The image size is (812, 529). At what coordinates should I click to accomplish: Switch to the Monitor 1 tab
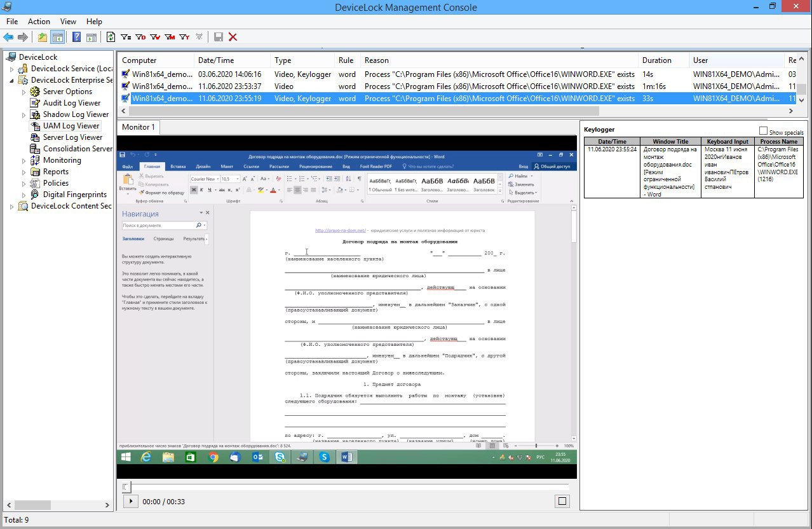click(x=138, y=127)
